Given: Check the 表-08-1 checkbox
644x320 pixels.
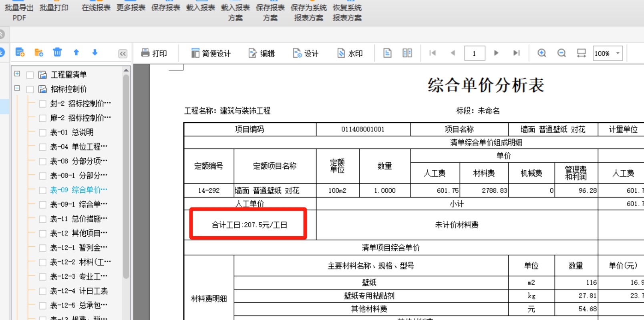Looking at the screenshot, I should point(42,176).
